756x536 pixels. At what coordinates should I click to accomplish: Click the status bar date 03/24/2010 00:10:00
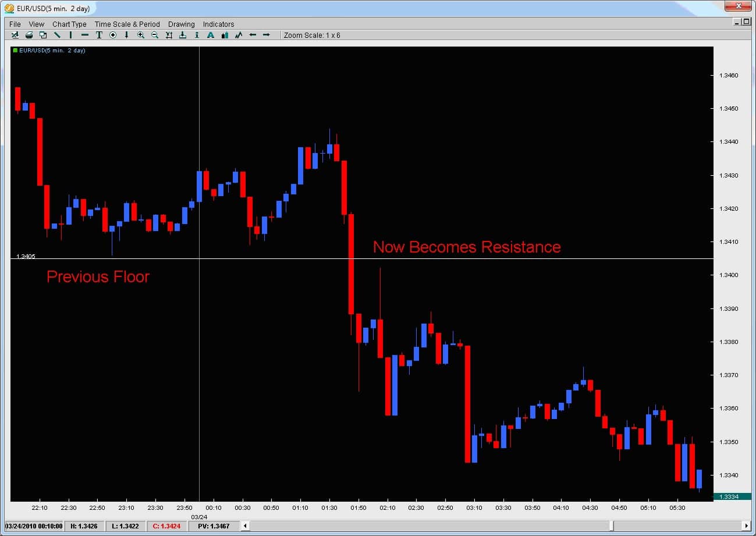click(34, 526)
